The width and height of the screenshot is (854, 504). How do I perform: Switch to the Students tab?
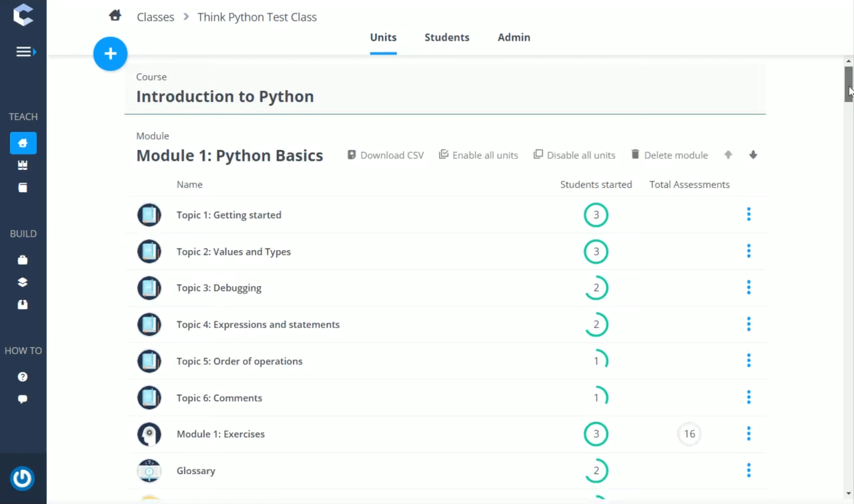(447, 37)
